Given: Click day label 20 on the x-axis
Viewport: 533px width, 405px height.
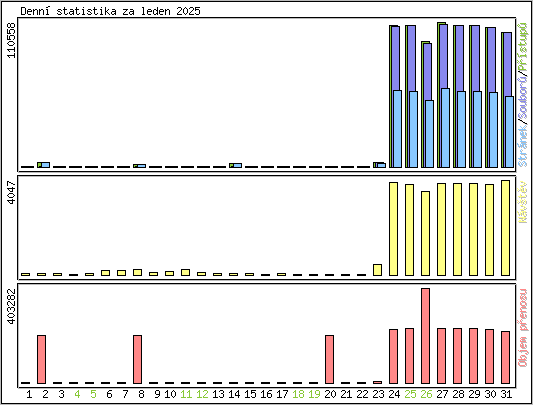Looking at the screenshot, I should [330, 394].
